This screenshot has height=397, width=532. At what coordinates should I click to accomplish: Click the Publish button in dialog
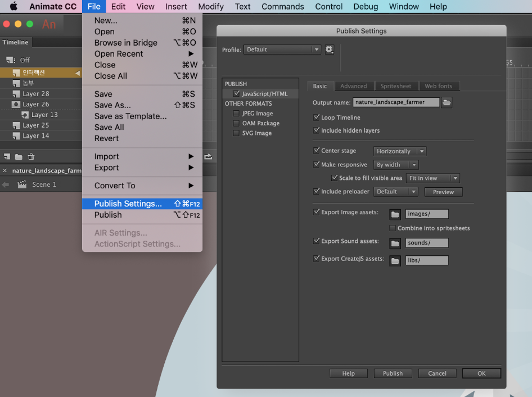click(393, 373)
